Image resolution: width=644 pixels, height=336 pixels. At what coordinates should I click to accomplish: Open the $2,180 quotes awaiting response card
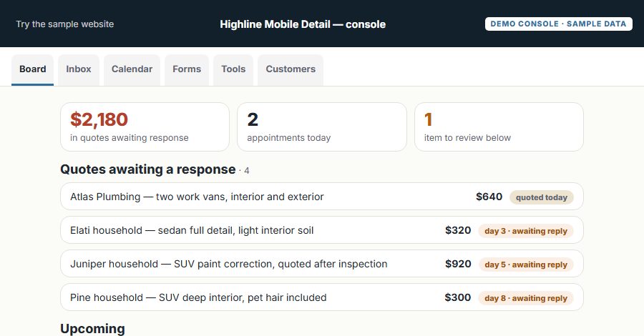point(145,127)
